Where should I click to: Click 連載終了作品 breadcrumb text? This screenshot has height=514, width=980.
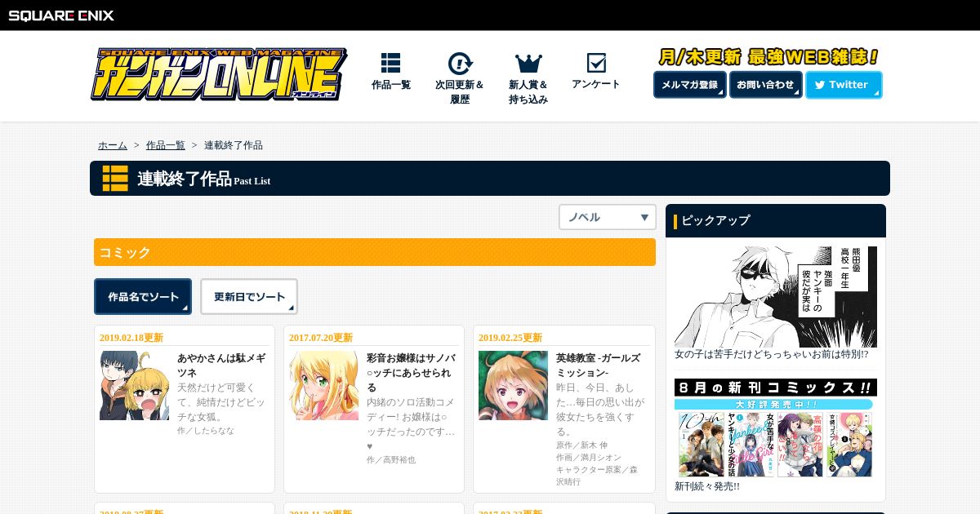[x=234, y=145]
